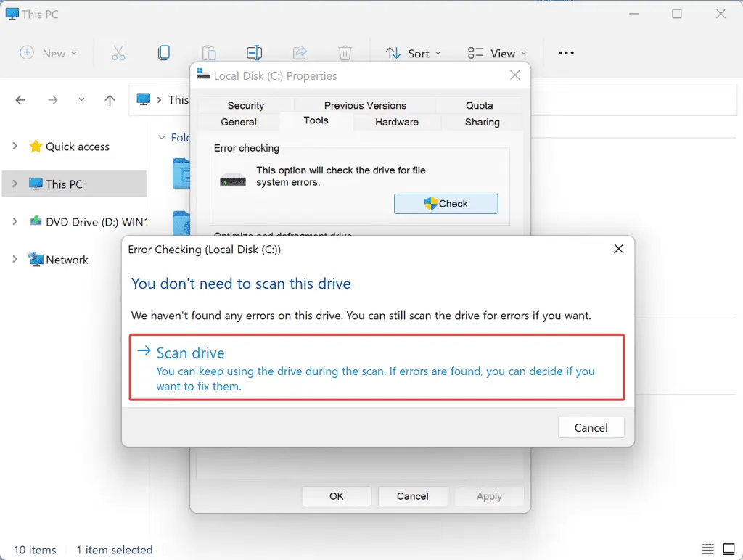Click the Copy icon in File Explorer toolbar
This screenshot has height=560, width=743.
[164, 52]
